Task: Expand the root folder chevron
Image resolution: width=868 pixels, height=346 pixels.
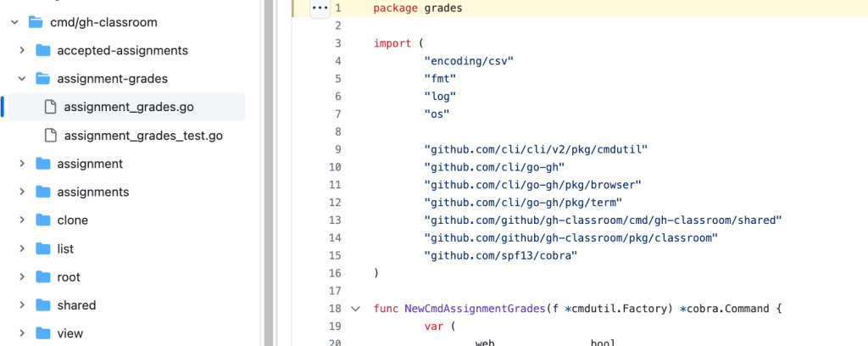Action: (22, 277)
